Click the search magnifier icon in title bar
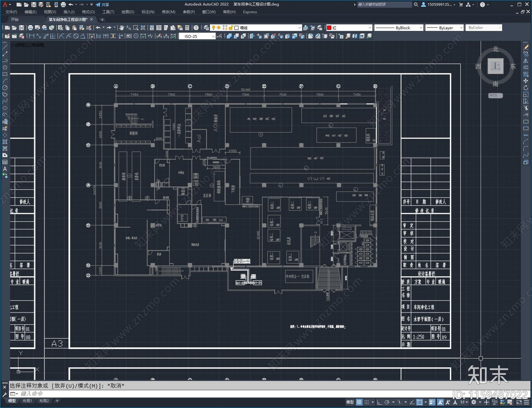This screenshot has width=532, height=408. pyautogui.click(x=416, y=5)
